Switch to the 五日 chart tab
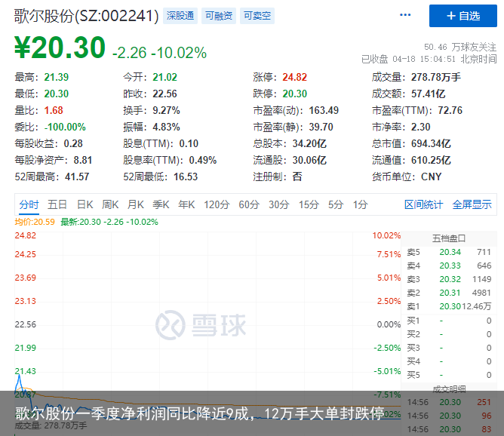The height and width of the screenshot is (436, 504). coord(57,204)
